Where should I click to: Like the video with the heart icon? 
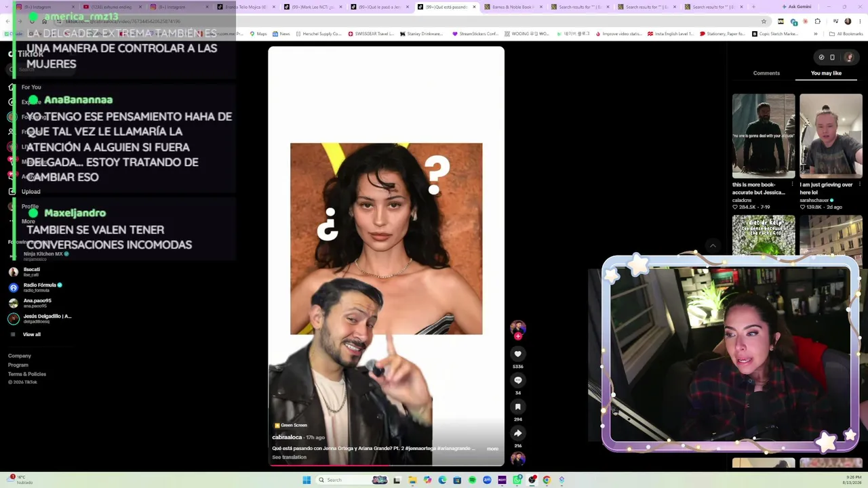coord(517,354)
